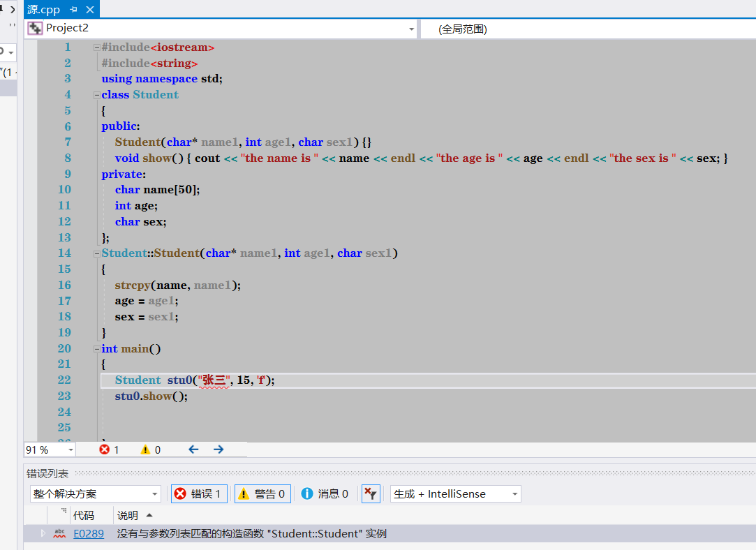The width and height of the screenshot is (756, 550).
Task: Open the 整个解决方案 scope dropdown
Action: [x=95, y=494]
